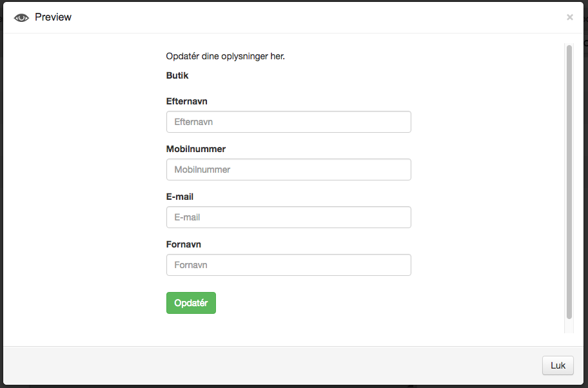Image resolution: width=588 pixels, height=388 pixels.
Task: Click the bold Efternavn label
Action: tap(187, 101)
